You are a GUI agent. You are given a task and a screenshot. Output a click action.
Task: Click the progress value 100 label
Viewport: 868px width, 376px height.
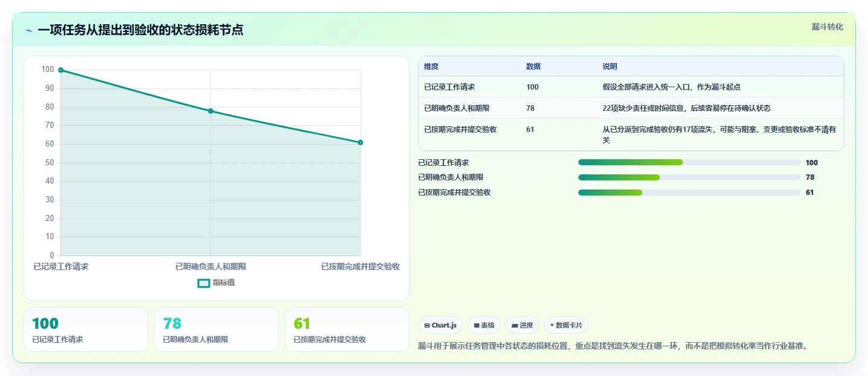(812, 162)
